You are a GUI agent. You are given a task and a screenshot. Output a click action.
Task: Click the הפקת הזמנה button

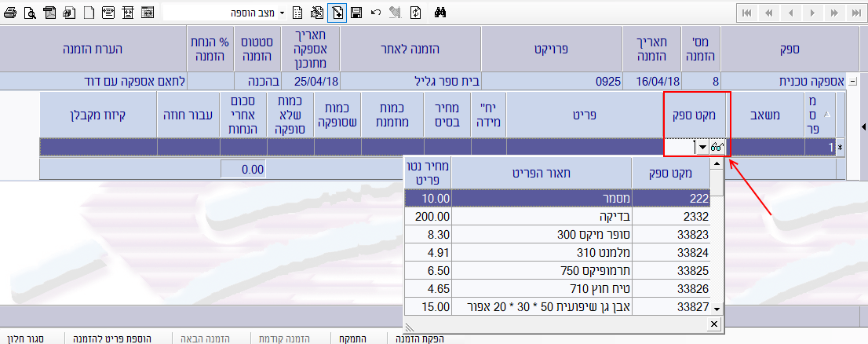pyautogui.click(x=418, y=339)
